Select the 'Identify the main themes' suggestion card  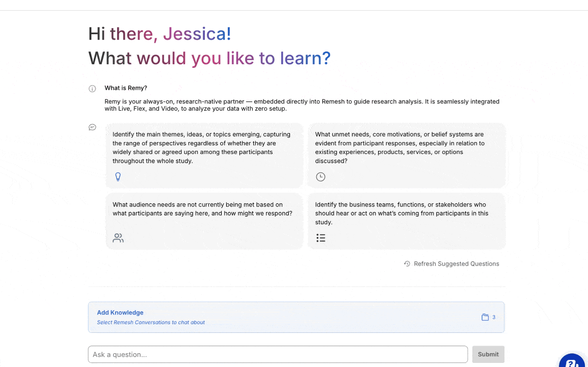(x=204, y=156)
